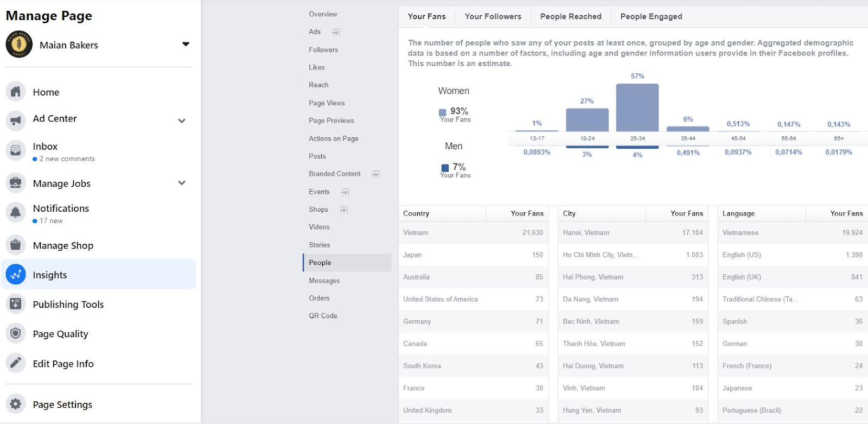Switch to the Your Fans tab
The height and width of the screenshot is (424, 868).
pos(427,16)
